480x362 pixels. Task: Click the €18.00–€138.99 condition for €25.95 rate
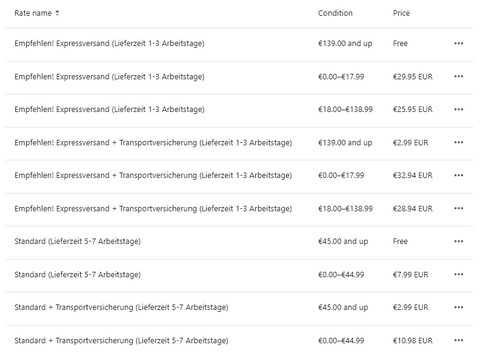(345, 109)
